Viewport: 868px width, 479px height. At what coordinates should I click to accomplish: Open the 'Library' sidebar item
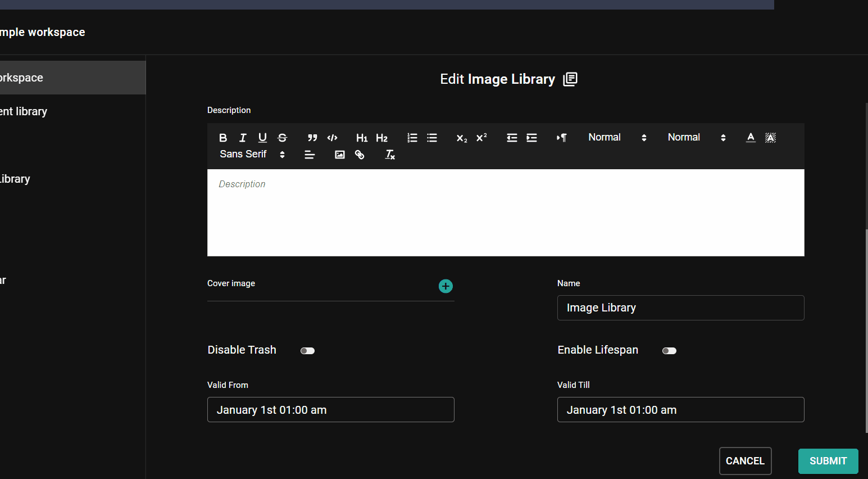point(72,179)
